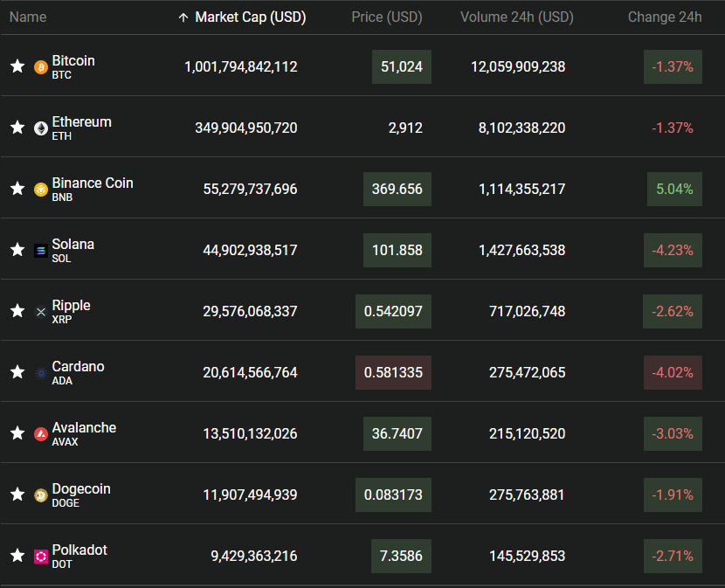Select Ethereum 24h volume 8,102,338,220

click(x=521, y=128)
